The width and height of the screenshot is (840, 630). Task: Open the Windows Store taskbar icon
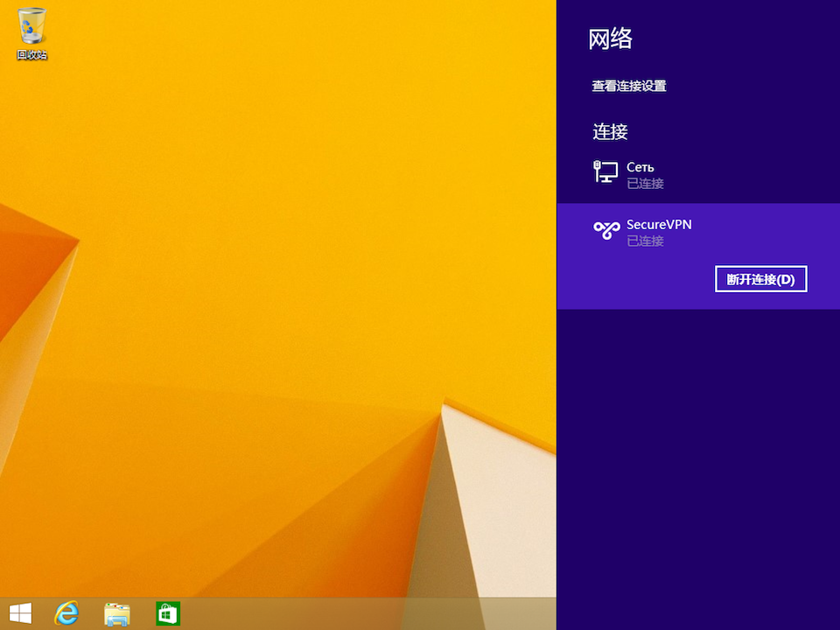pos(168,614)
